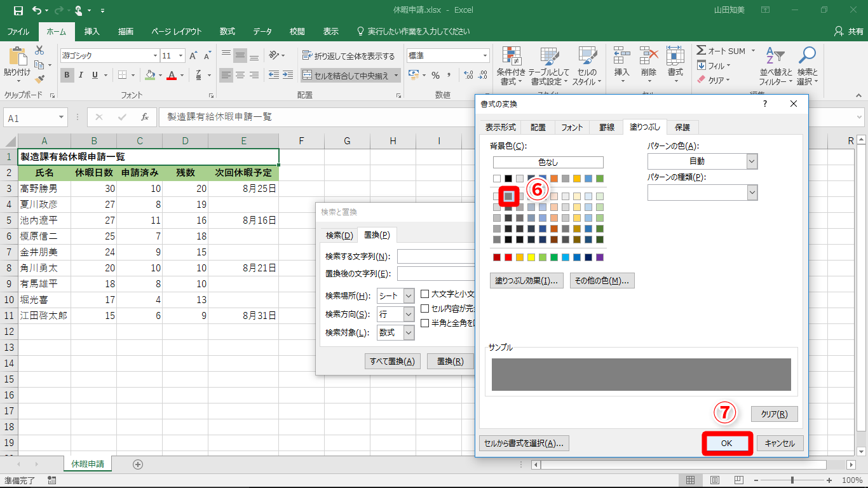Screen dimensions: 868x488
Task: Toggle 折り返して全体を表示する wrap text
Action: click(x=349, y=56)
